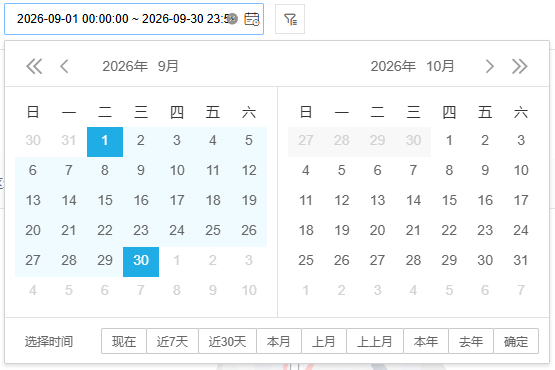This screenshot has height=370, width=555.
Task: Select October 21 in right calendar
Action: click(413, 230)
